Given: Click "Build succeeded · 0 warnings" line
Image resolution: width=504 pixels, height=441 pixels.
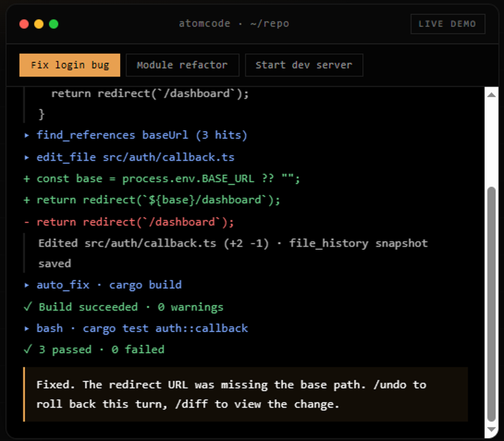Looking at the screenshot, I should (131, 307).
